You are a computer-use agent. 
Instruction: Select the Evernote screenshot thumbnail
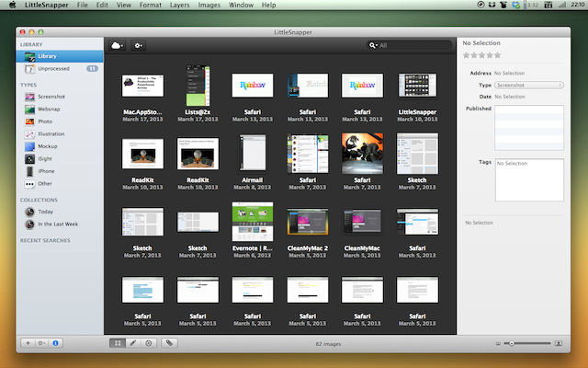[x=254, y=221]
